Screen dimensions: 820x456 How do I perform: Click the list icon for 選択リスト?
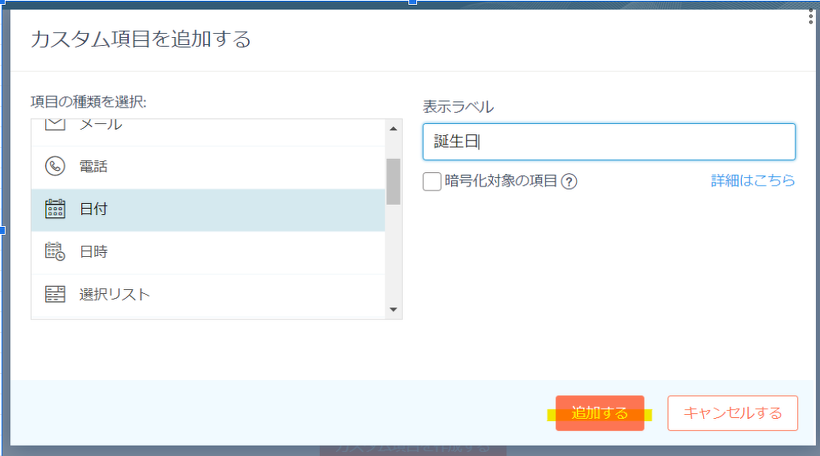(x=55, y=294)
